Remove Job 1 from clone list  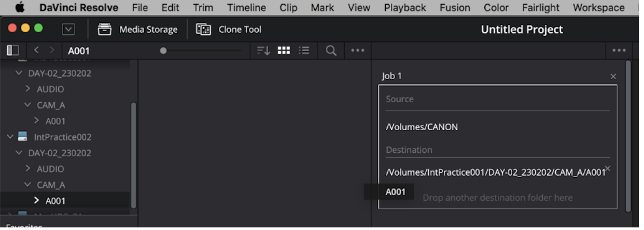pyautogui.click(x=613, y=77)
